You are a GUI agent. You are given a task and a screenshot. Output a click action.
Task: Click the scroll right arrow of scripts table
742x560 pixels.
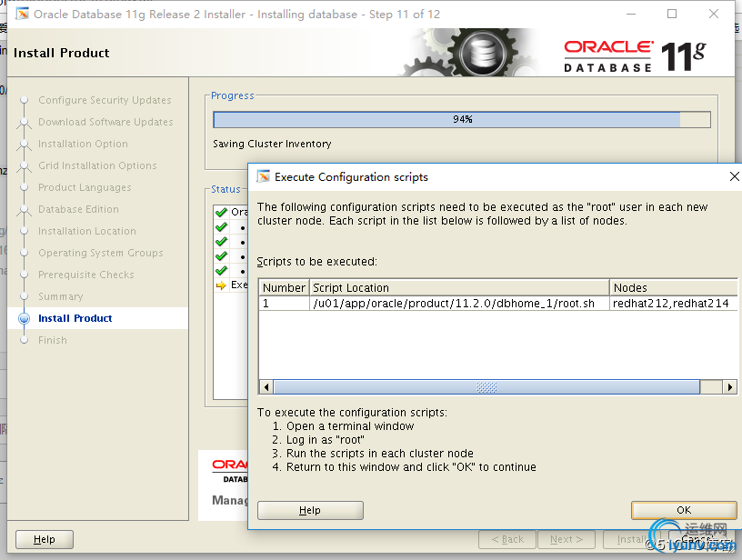(x=729, y=387)
